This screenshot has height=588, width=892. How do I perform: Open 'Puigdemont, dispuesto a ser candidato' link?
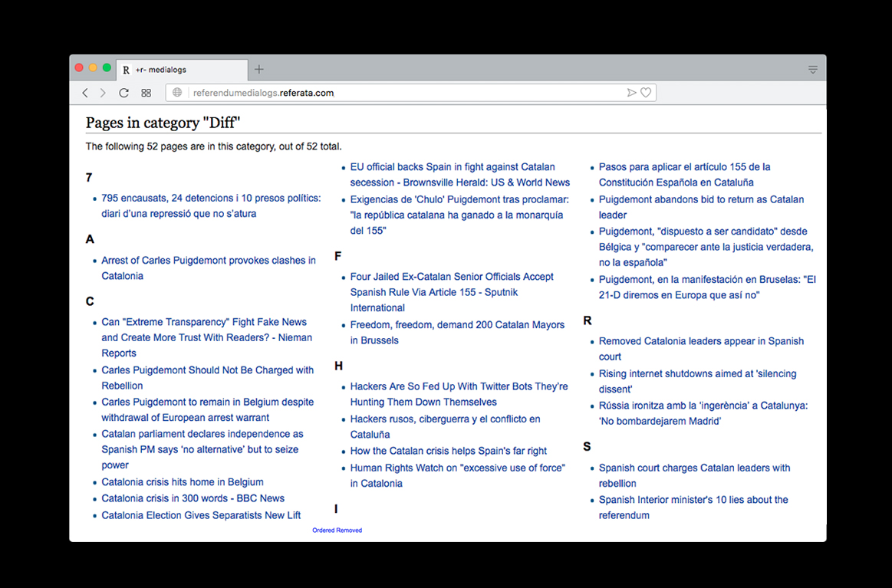click(706, 247)
